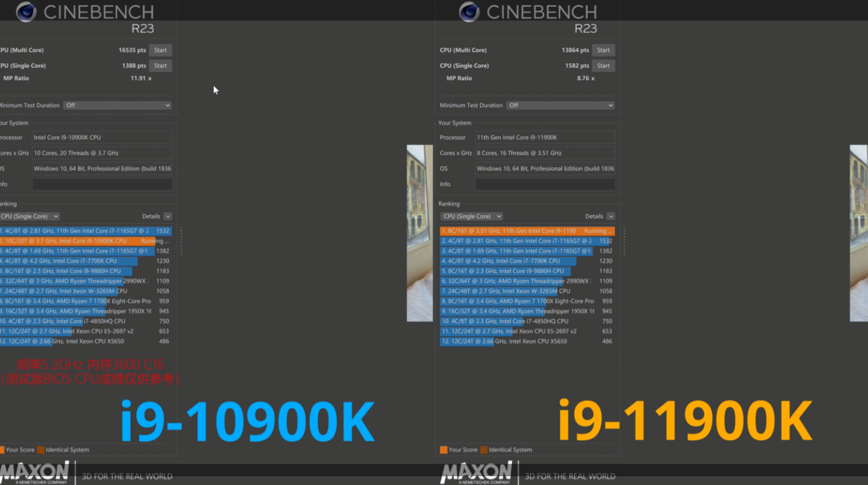Image resolution: width=868 pixels, height=485 pixels.
Task: Start the Single Core test scoring 1582 pts
Action: click(x=603, y=66)
